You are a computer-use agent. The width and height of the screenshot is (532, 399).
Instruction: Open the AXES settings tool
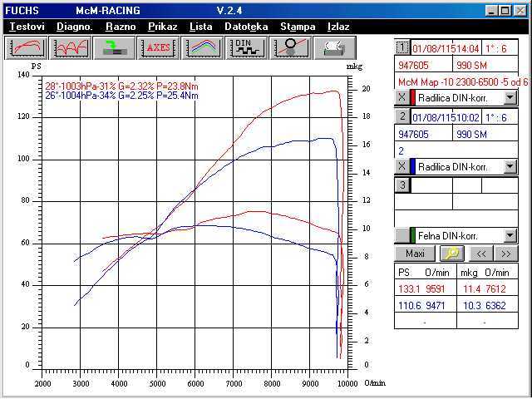coord(158,47)
